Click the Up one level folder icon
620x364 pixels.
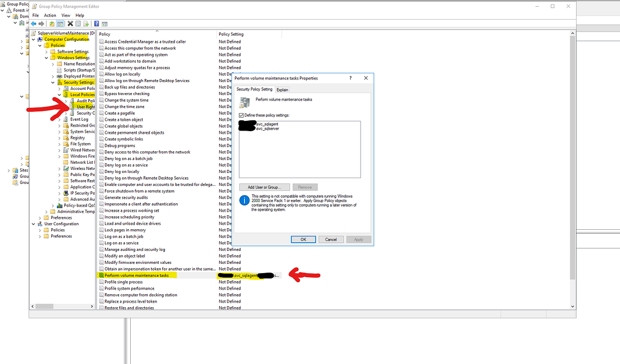tap(52, 23)
